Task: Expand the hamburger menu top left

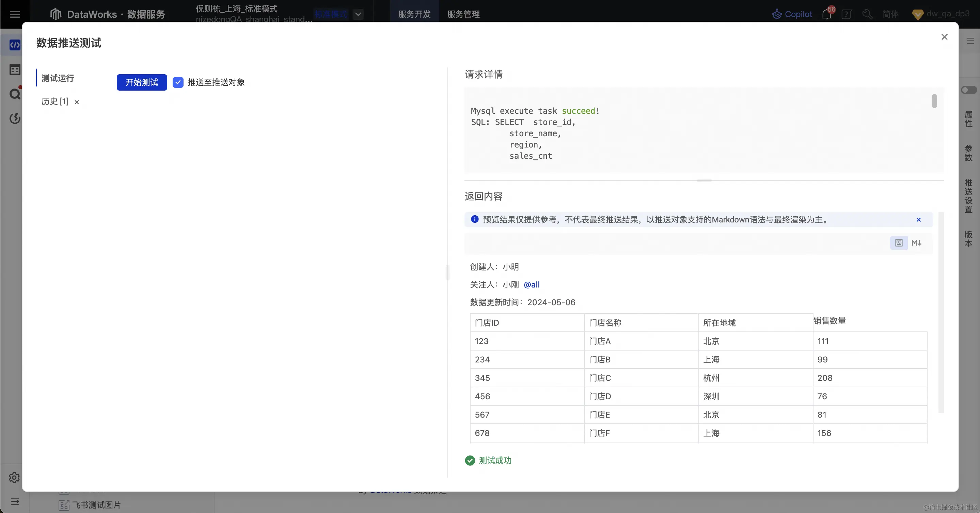Action: (x=15, y=14)
